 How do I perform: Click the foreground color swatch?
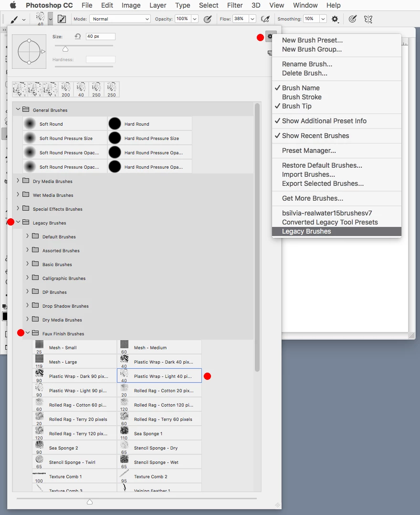tap(4, 316)
